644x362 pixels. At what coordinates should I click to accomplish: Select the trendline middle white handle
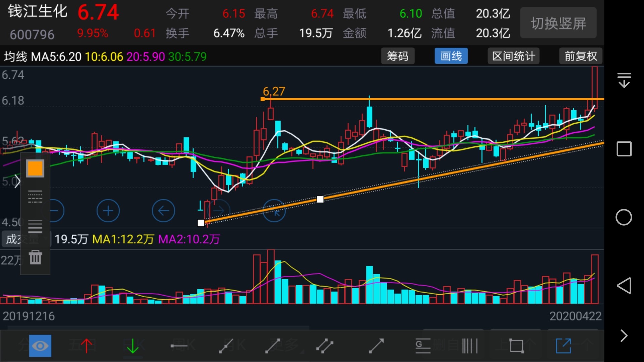click(320, 199)
